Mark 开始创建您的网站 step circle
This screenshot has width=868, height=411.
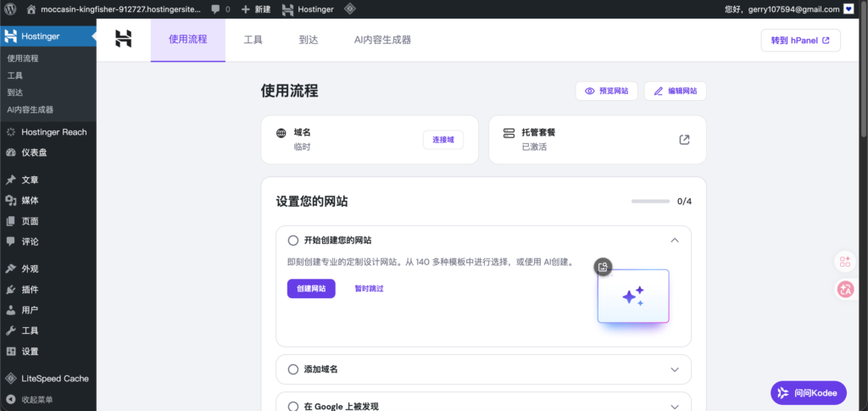click(292, 240)
